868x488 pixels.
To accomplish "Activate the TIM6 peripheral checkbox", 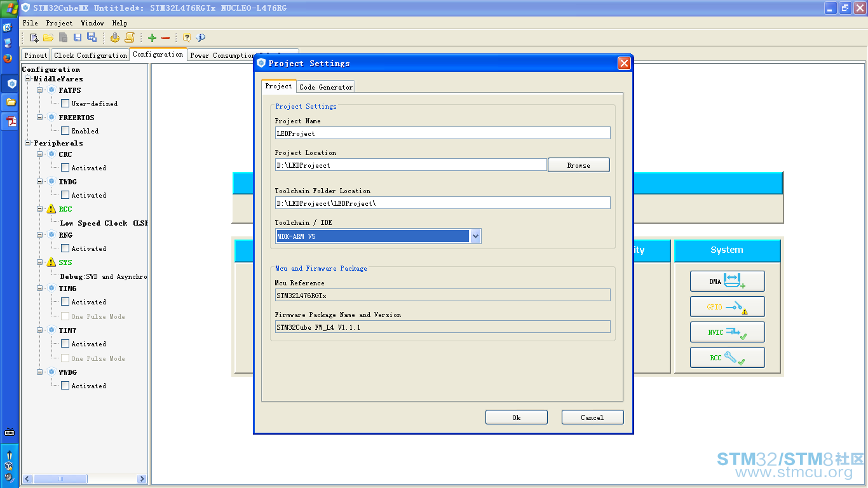I will click(x=65, y=302).
